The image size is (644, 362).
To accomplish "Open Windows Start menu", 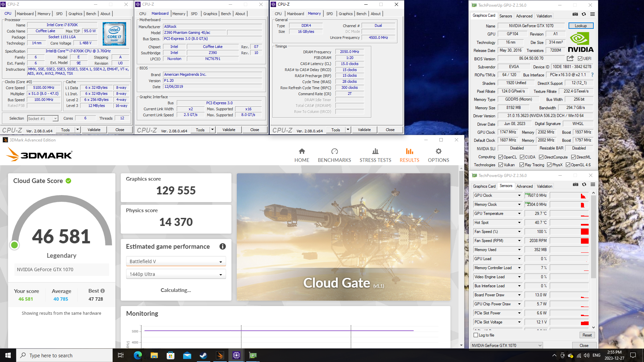I will click(8, 355).
